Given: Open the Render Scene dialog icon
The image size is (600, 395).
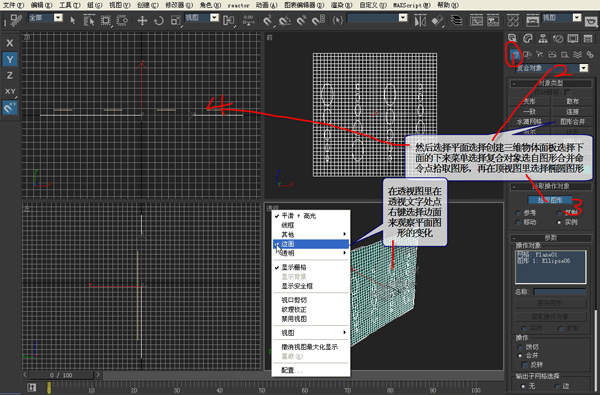Looking at the screenshot, I should point(532,20).
